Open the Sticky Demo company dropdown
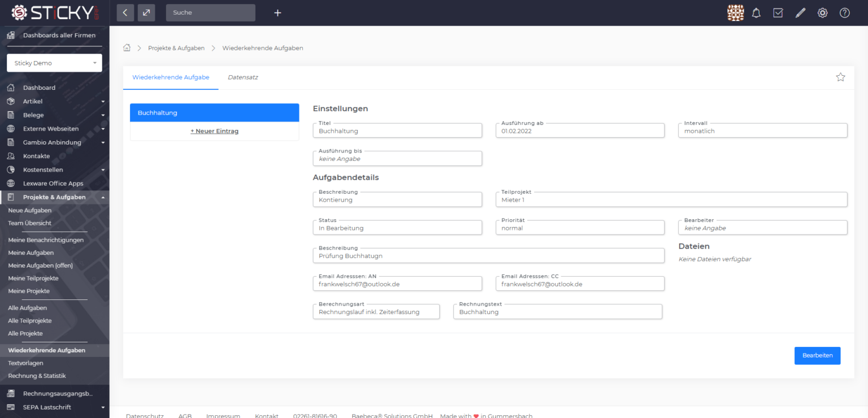This screenshot has height=418, width=868. coord(54,63)
